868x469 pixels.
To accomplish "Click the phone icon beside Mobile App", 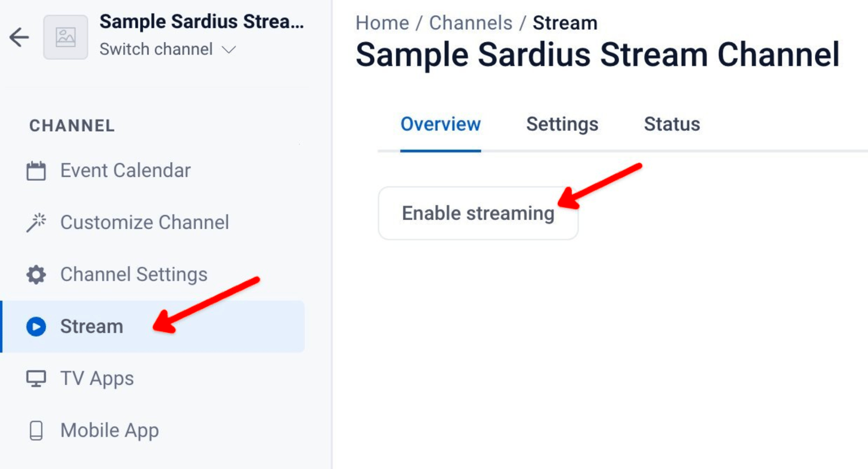I will [x=36, y=430].
